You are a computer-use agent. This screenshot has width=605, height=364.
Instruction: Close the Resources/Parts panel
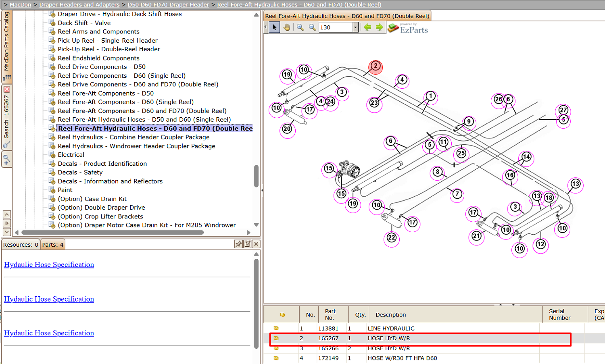pos(256,244)
